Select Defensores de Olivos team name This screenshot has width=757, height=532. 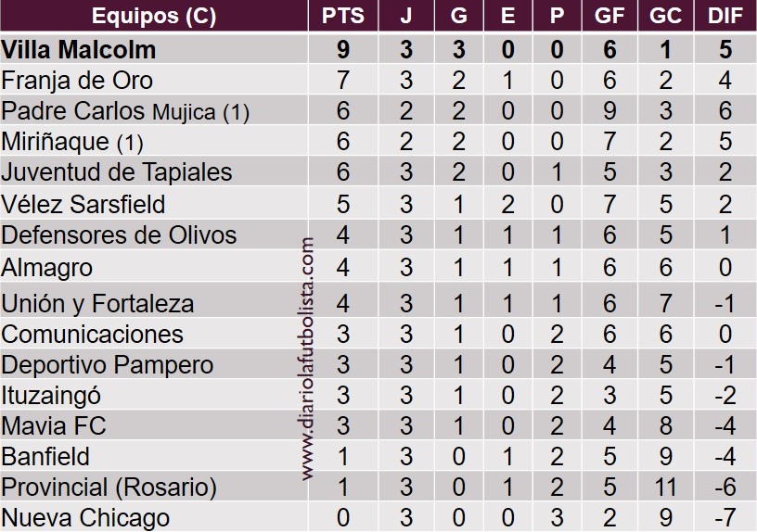pyautogui.click(x=119, y=235)
